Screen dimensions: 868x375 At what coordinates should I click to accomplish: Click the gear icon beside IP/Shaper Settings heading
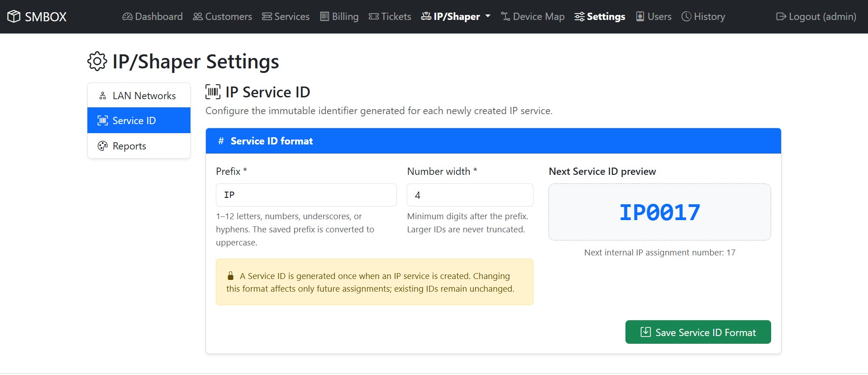[97, 61]
